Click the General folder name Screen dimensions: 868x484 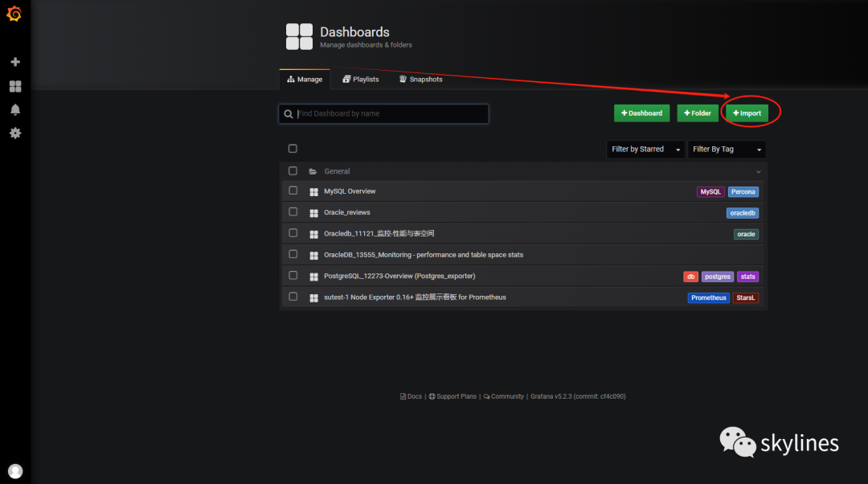coord(337,172)
